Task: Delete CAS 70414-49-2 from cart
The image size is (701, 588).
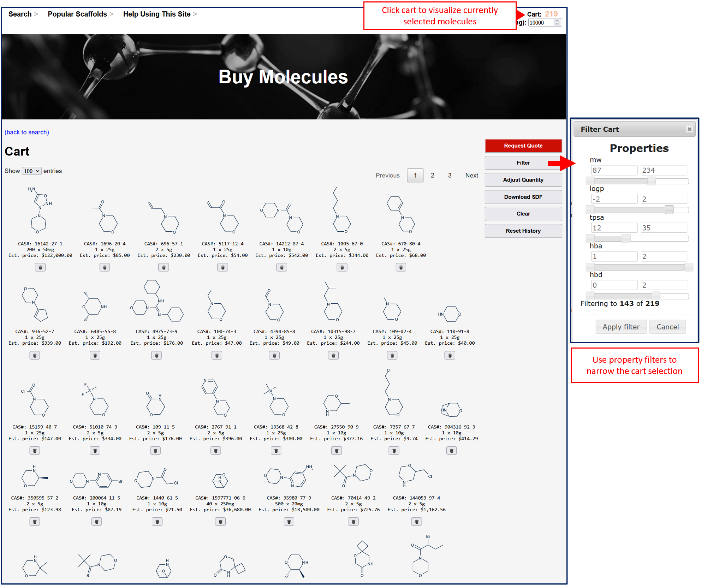Action: 353,521
